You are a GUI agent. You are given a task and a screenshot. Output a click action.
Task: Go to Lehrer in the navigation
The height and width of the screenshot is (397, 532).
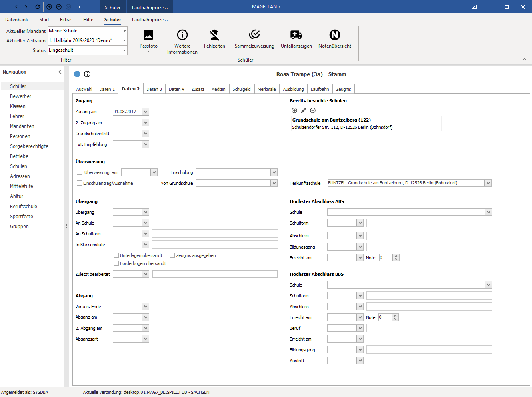click(17, 116)
